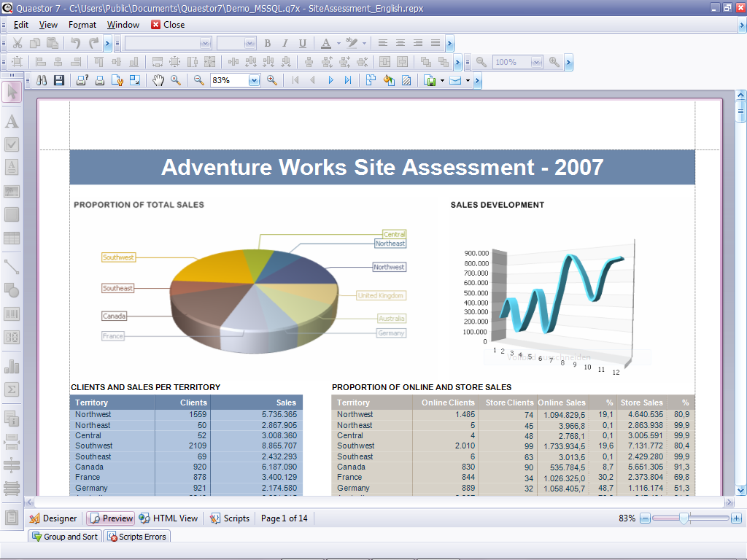Select the Sigma pivot grid tool
This screenshot has height=560, width=747.
12,389
